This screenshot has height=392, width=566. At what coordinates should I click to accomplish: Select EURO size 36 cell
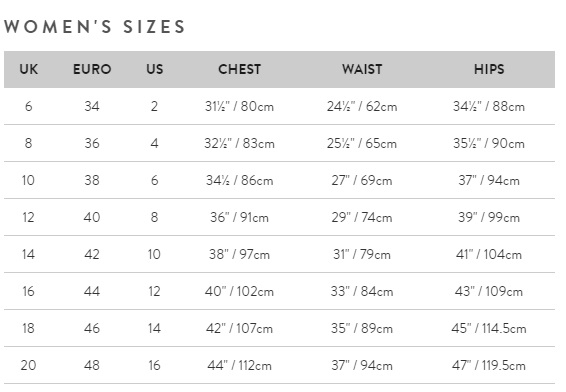(92, 143)
